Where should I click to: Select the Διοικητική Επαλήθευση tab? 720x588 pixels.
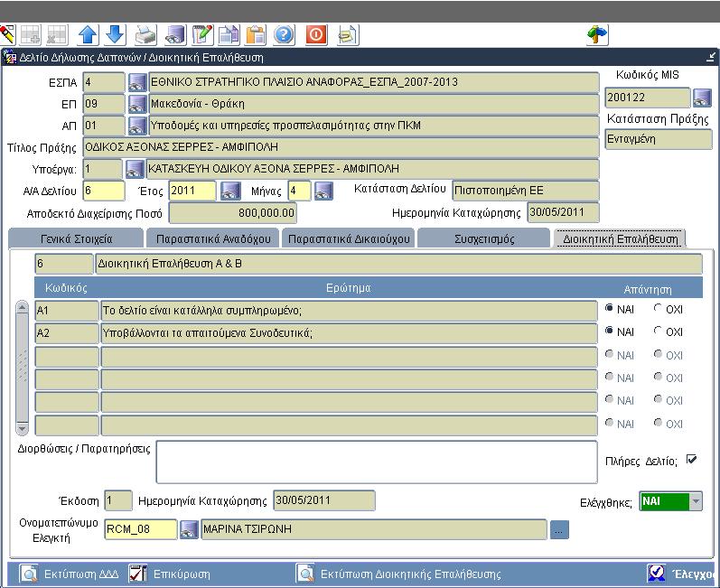(x=620, y=239)
